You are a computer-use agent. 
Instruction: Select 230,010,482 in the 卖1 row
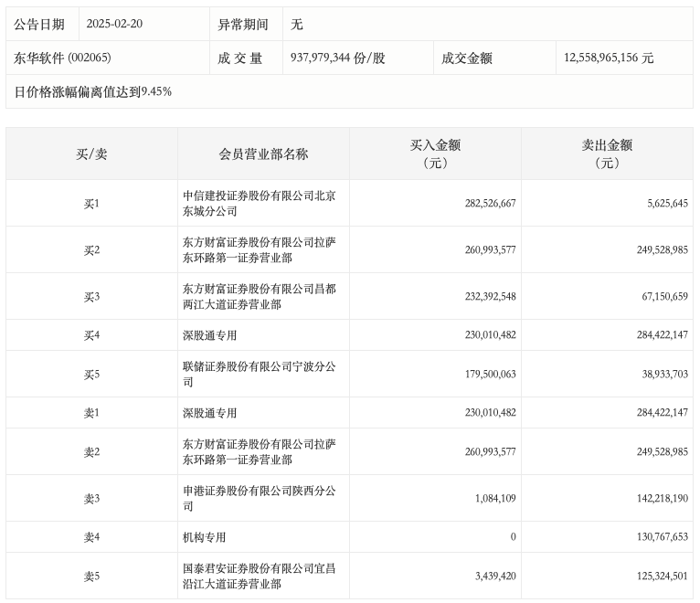coord(490,412)
